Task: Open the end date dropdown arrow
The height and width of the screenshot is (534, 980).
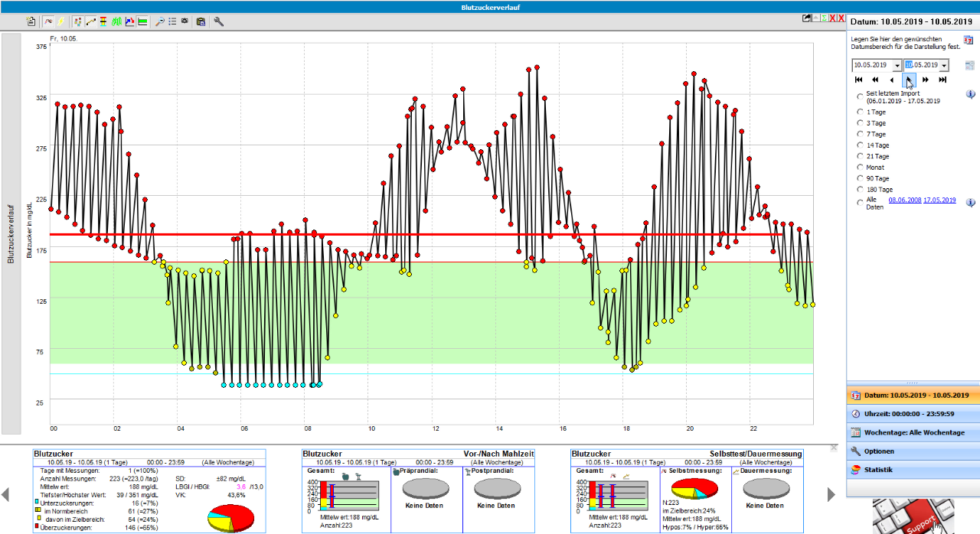Action: click(x=945, y=66)
